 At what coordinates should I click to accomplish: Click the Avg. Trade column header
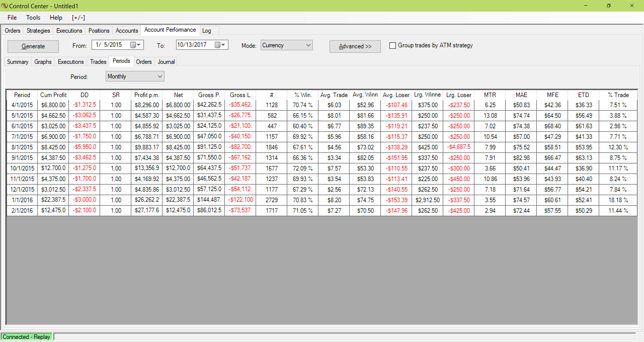(x=334, y=95)
